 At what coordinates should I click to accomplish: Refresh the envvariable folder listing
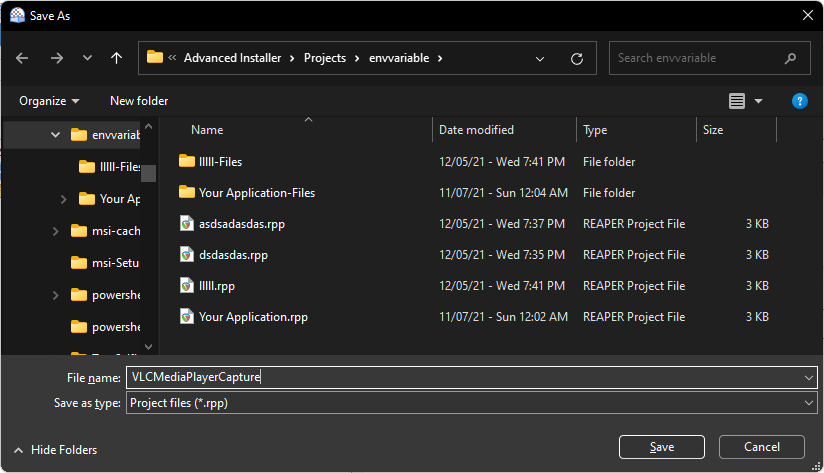tap(576, 58)
